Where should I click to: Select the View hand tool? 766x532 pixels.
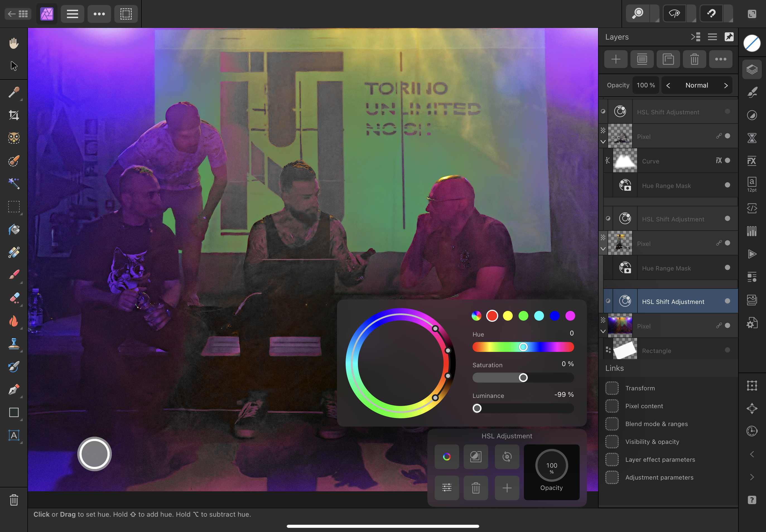tap(14, 43)
